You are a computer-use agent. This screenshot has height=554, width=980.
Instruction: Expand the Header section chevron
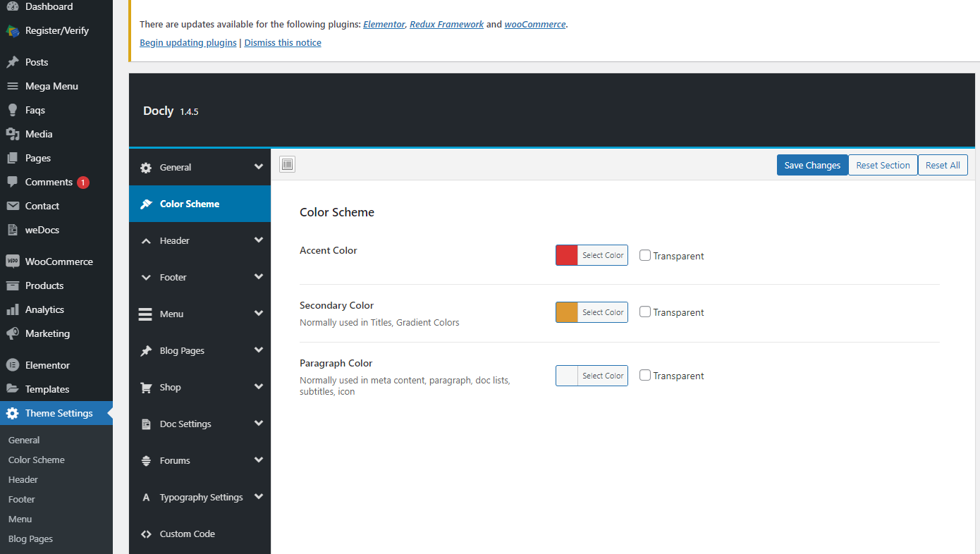[x=258, y=240]
